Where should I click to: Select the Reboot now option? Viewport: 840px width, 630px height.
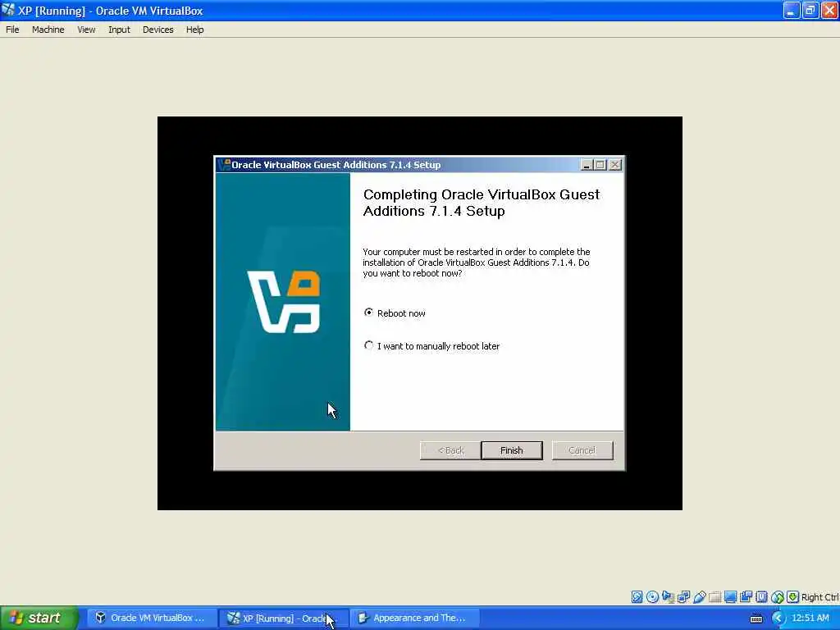point(395,313)
